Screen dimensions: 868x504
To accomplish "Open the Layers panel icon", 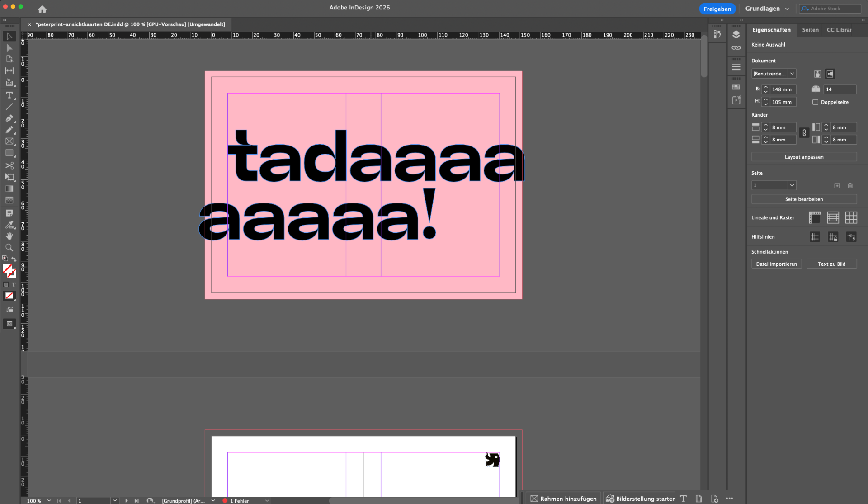I will 736,35.
